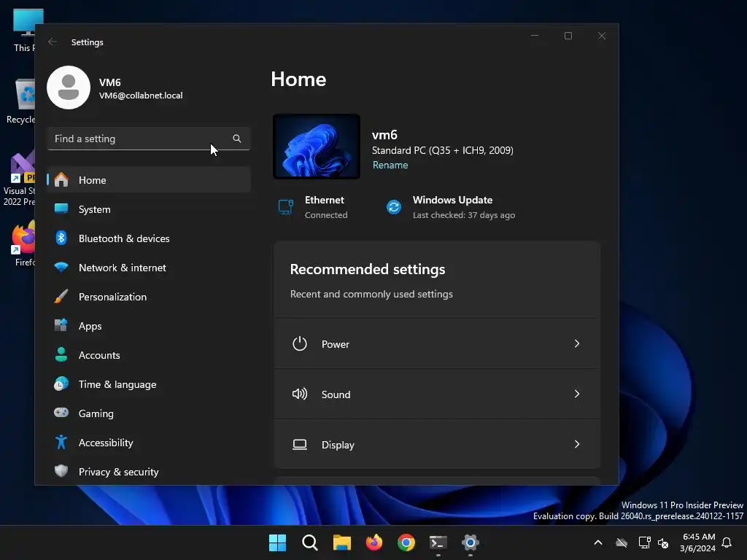Viewport: 747px width, 560px height.
Task: Click the Network wifi icon in sidebar
Action: (x=61, y=267)
